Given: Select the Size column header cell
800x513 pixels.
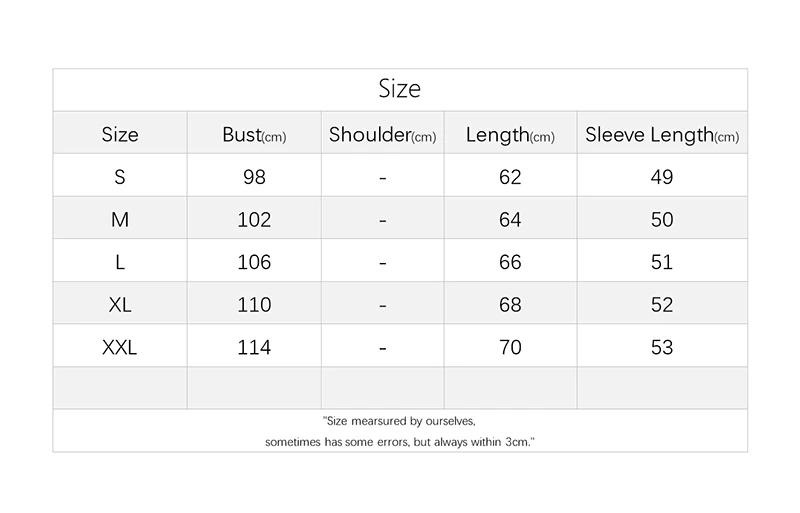Looking at the screenshot, I should 120,134.
